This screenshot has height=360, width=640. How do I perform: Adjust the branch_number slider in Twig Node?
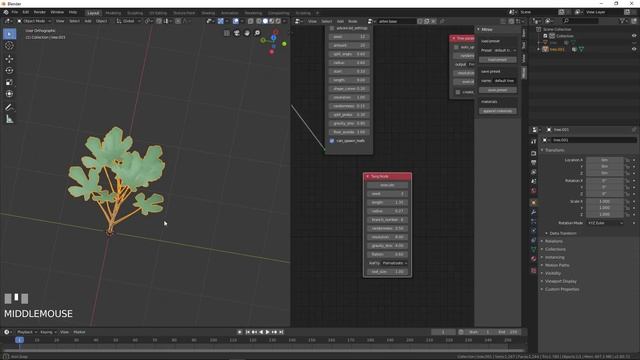(387, 220)
